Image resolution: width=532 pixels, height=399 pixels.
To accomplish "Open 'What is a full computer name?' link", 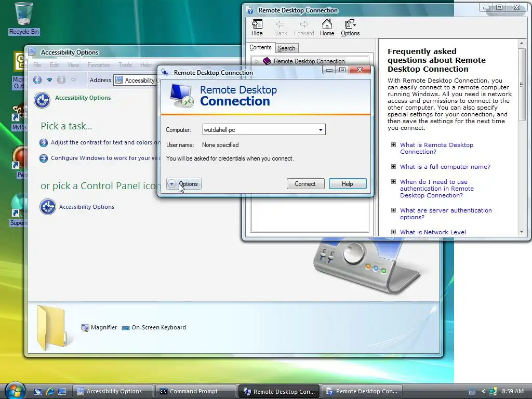I will click(445, 167).
